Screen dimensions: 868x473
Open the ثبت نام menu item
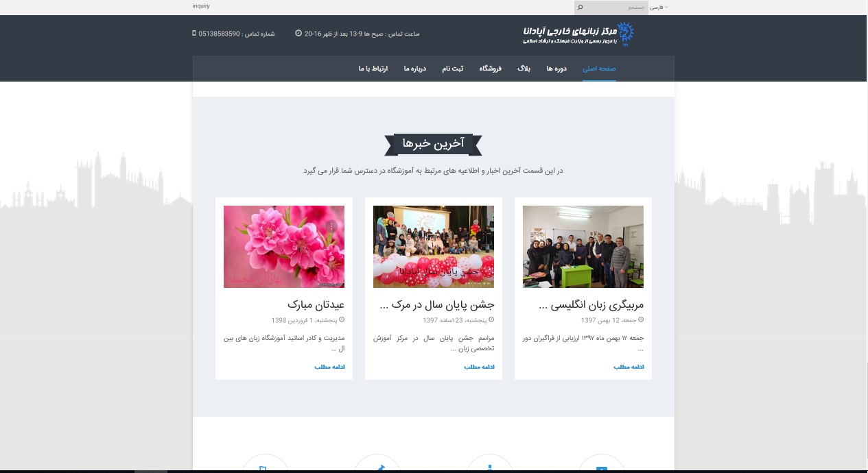(x=453, y=69)
